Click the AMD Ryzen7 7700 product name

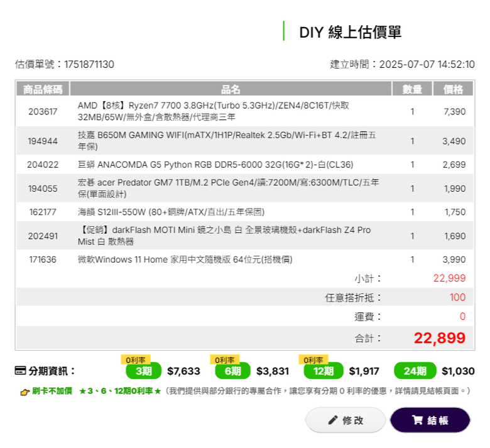(x=214, y=111)
